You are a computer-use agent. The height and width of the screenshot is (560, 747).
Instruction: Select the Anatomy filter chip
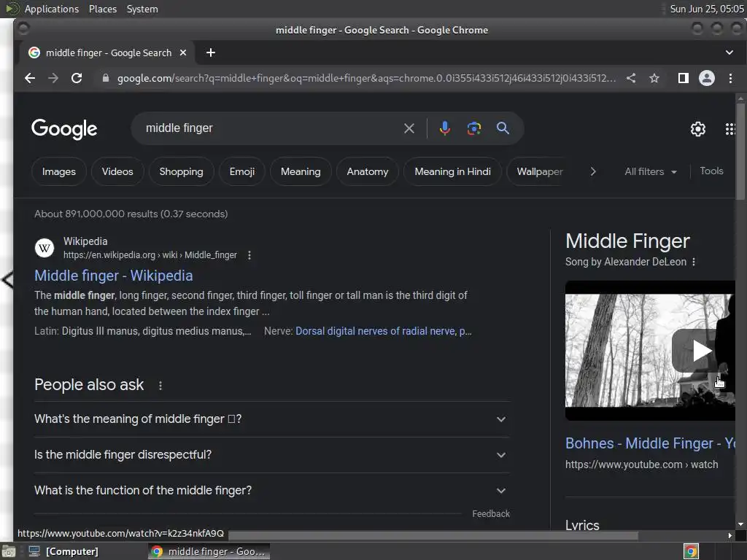click(368, 171)
